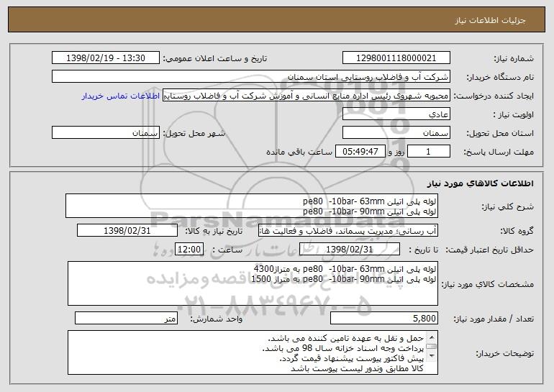Click the label تاریخ نیاز به کالا
The width and height of the screenshot is (554, 392).
(214, 232)
